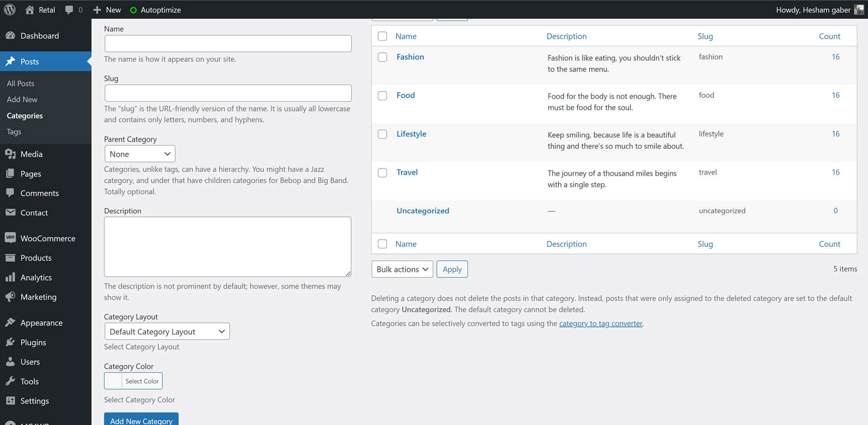868x425 pixels.
Task: Click the Comments sidebar bubble icon
Action: (10, 193)
